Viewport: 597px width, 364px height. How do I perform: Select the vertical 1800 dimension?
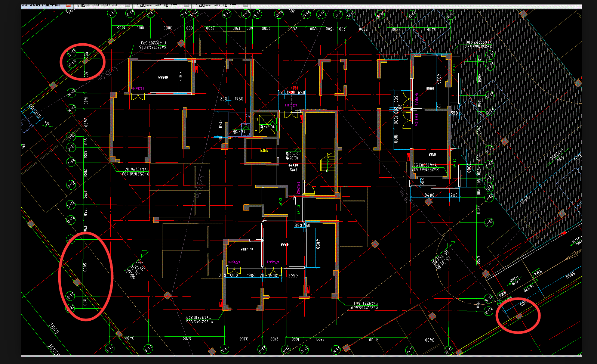point(396,139)
